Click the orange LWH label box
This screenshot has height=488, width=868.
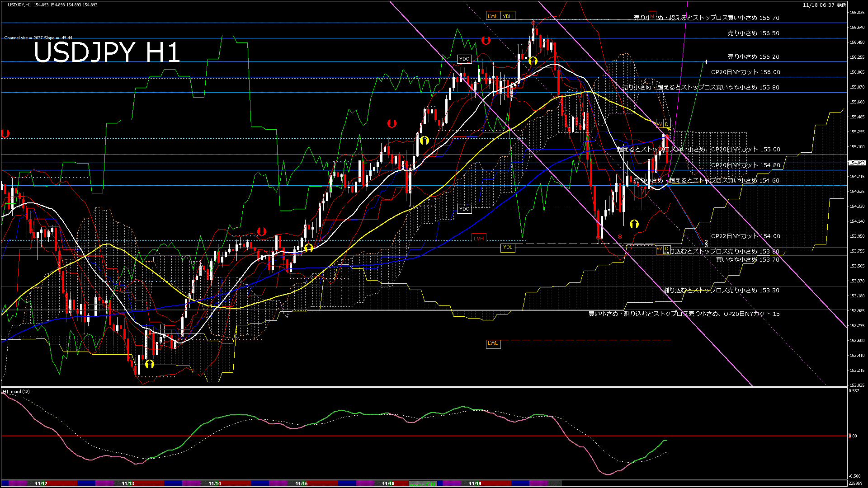pyautogui.click(x=493, y=16)
